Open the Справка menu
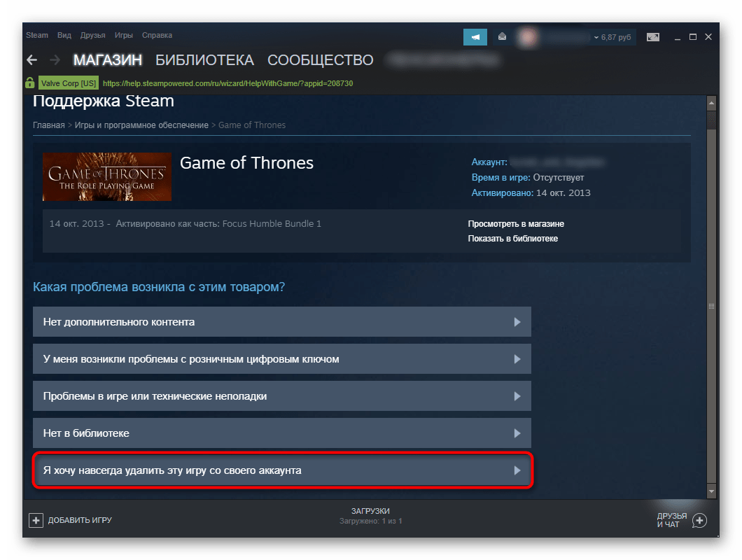The image size is (742, 560). (x=157, y=35)
